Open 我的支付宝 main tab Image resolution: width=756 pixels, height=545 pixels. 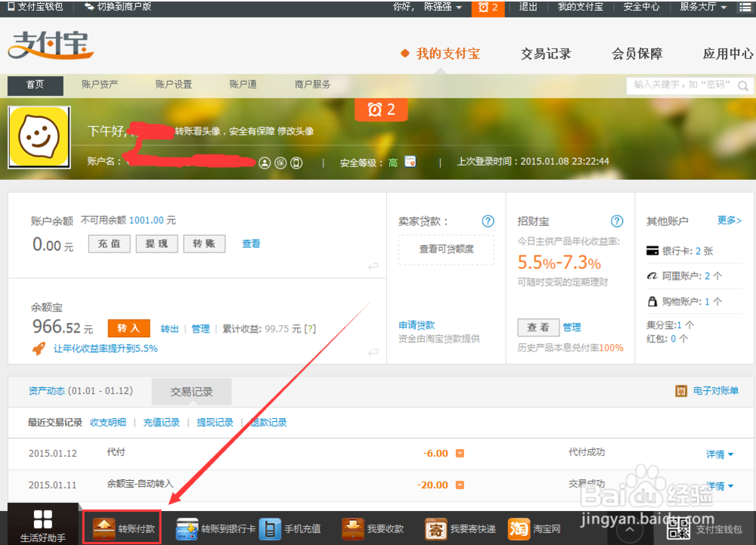pos(448,54)
